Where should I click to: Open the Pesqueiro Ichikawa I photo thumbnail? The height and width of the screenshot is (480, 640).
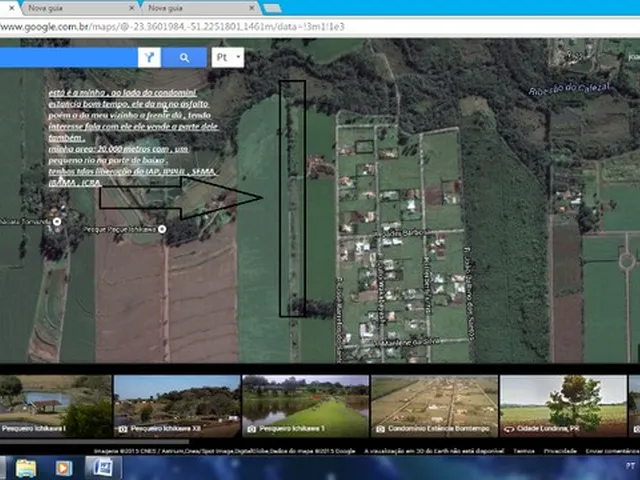point(56,406)
